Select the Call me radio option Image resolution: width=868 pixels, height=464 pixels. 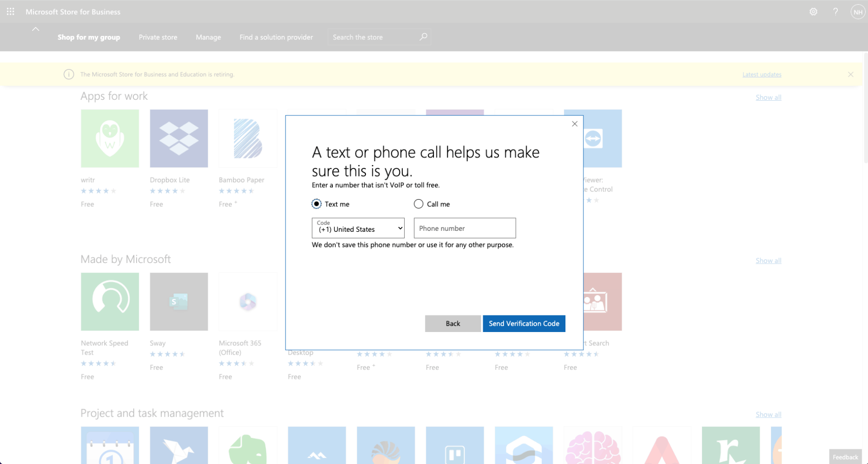point(418,204)
